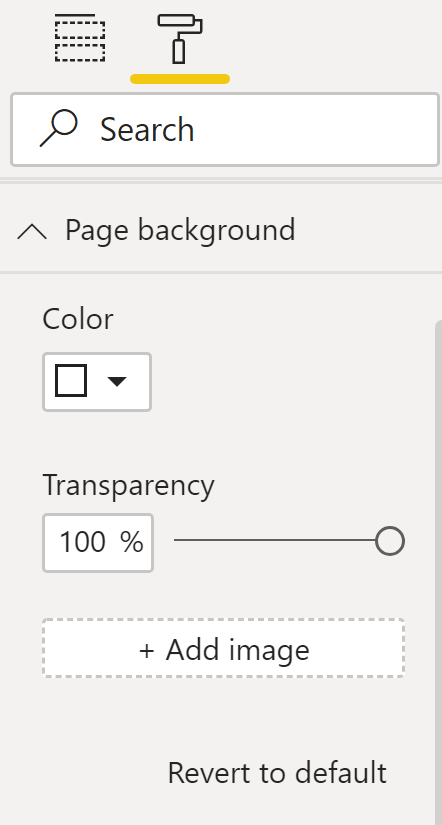The height and width of the screenshot is (825, 442).
Task: Click the percent sign in transparency box
Action: point(132,541)
